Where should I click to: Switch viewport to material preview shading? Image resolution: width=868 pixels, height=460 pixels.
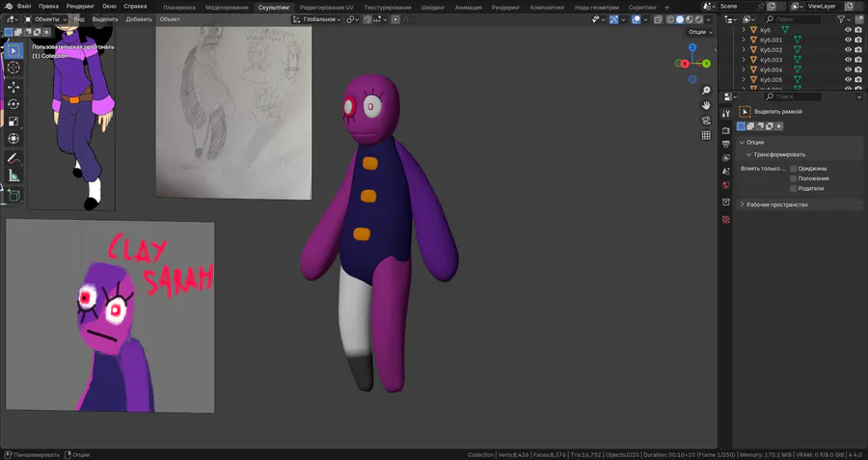pos(690,19)
